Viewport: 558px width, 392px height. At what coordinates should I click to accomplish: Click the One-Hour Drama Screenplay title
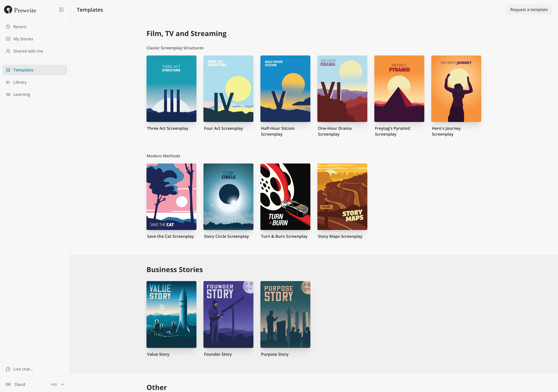click(335, 131)
